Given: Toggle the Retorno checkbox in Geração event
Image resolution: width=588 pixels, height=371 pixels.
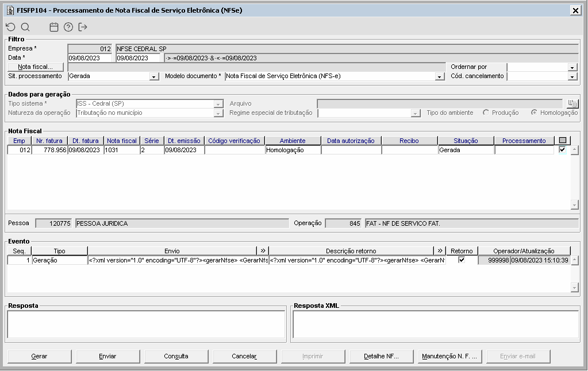Looking at the screenshot, I should pos(462,260).
